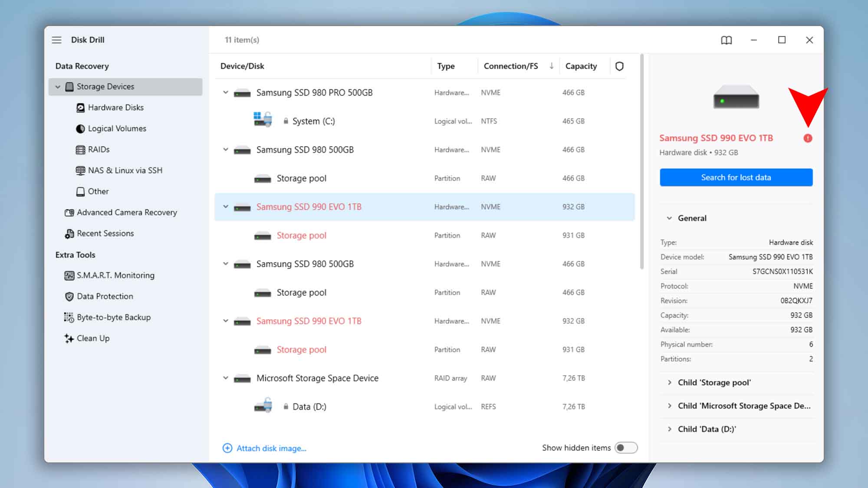The width and height of the screenshot is (868, 488).
Task: Open the hamburger menu in Disk Drill
Action: coord(56,40)
